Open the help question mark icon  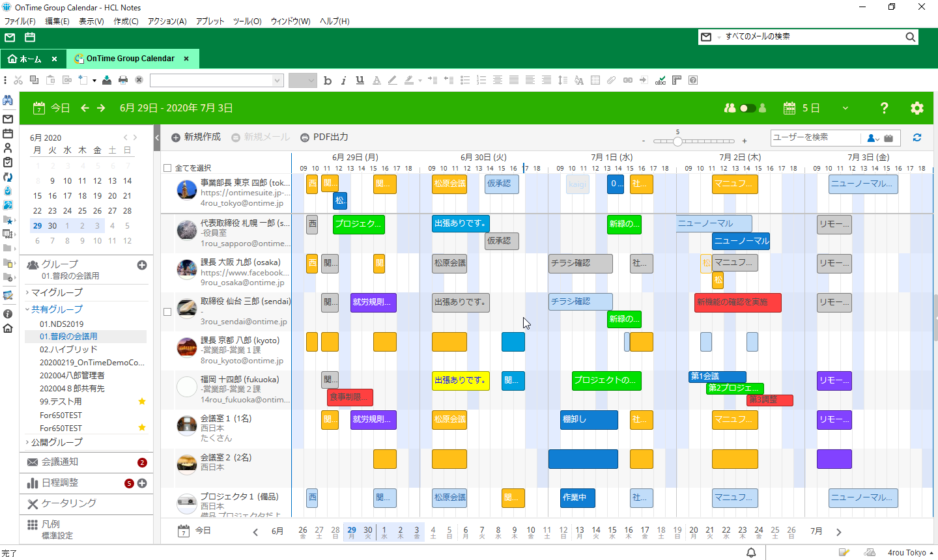click(x=884, y=108)
